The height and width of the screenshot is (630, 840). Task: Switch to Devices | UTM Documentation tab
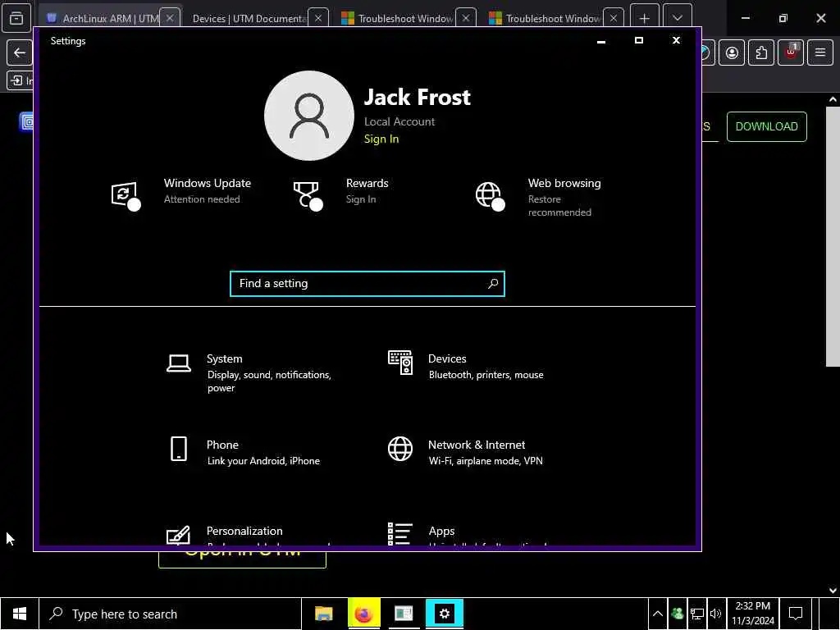point(249,18)
